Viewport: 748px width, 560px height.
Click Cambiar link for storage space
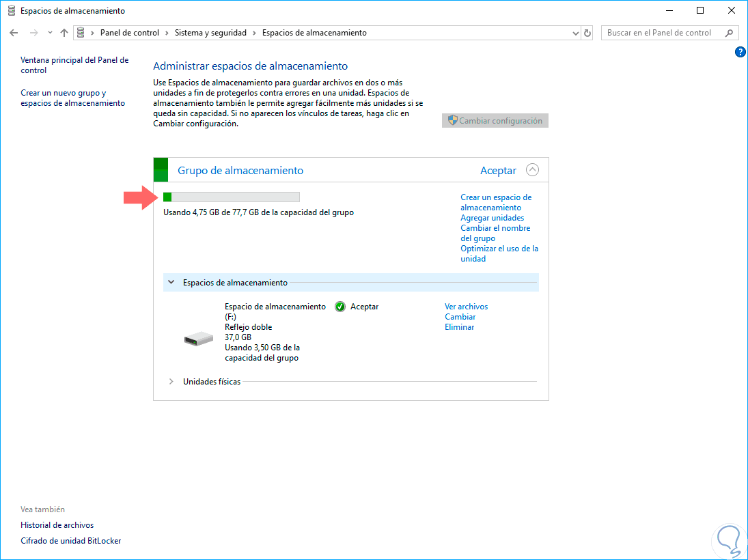point(460,317)
